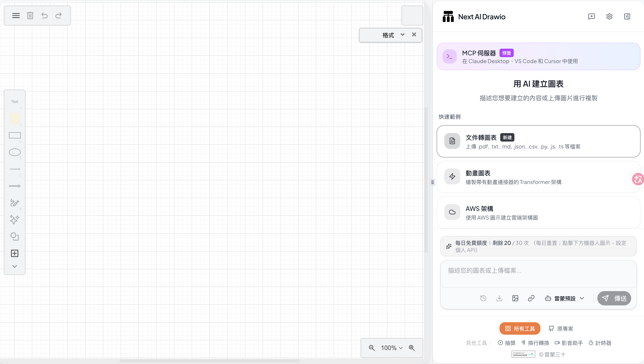The height and width of the screenshot is (364, 644).
Task: Open the AI settings gear icon
Action: (x=609, y=16)
